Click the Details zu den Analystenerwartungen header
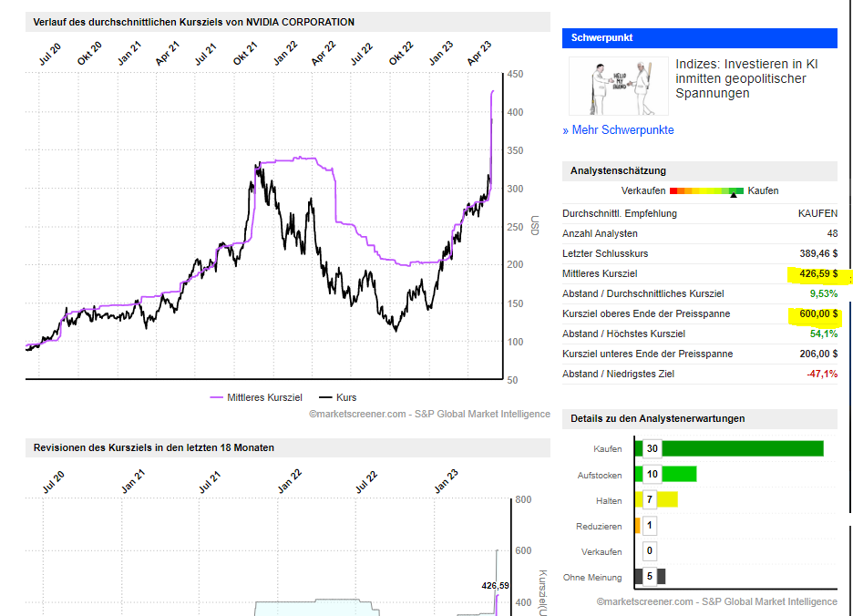 point(700,419)
